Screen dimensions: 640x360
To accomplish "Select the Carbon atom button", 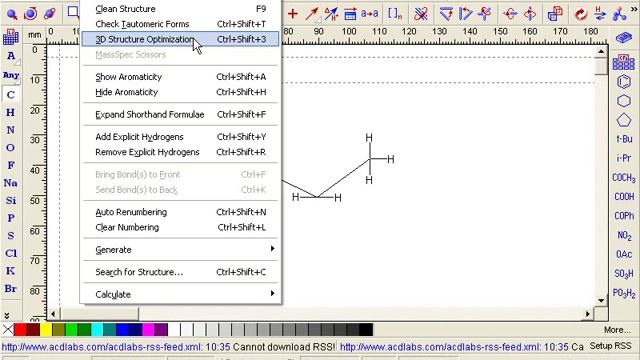I will [11, 95].
